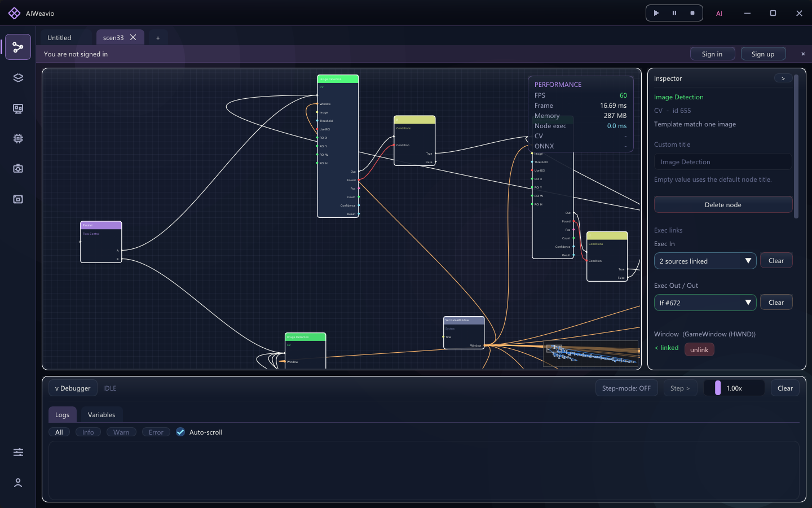Open user account sidebar icon
Screen dimensions: 812x508
tap(18, 483)
